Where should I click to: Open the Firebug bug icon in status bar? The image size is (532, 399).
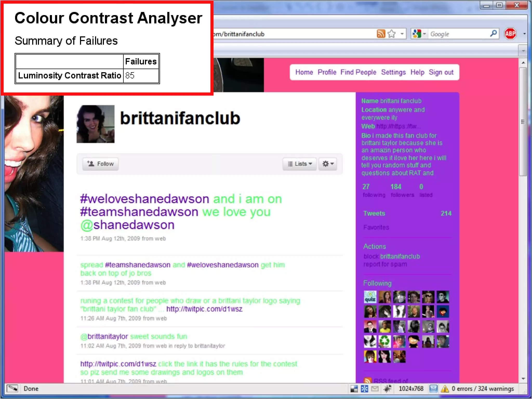387,389
